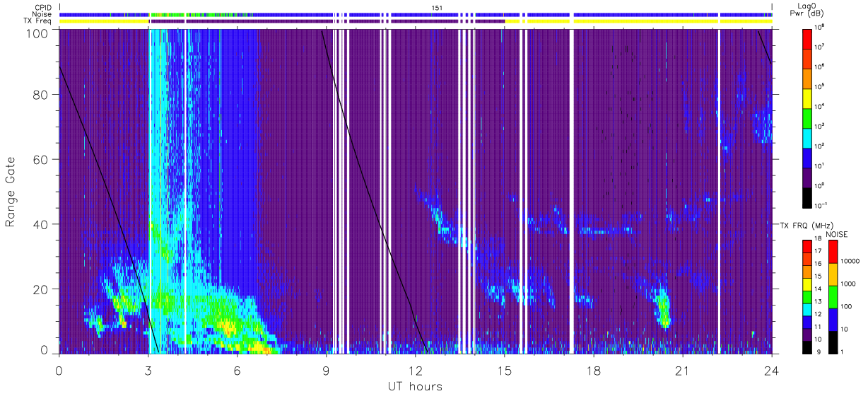Select the 'TX Freq' strip label at top left
The width and height of the screenshot is (868, 401).
pyautogui.click(x=38, y=21)
